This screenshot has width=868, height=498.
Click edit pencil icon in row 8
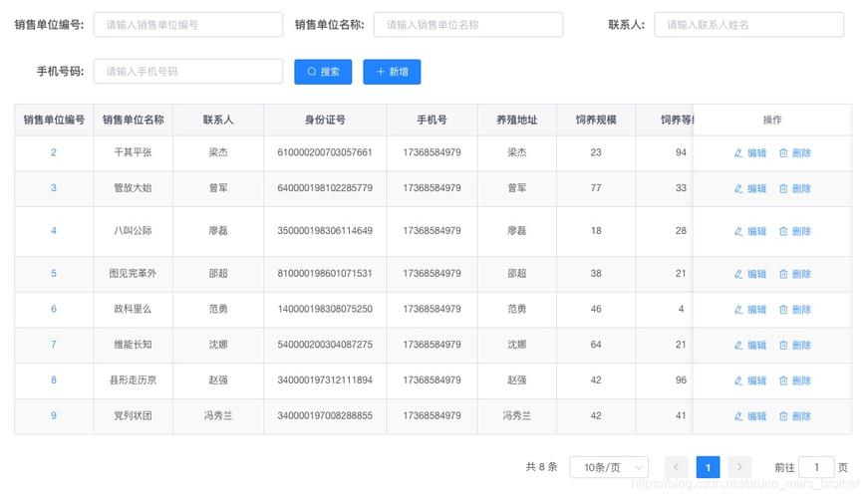738,380
